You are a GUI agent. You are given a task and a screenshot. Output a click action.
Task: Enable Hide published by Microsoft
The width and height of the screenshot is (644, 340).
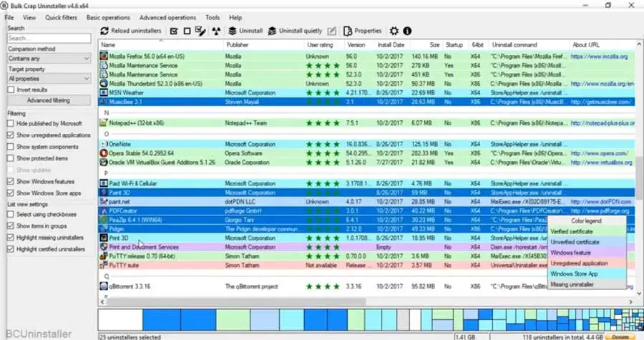tap(11, 123)
